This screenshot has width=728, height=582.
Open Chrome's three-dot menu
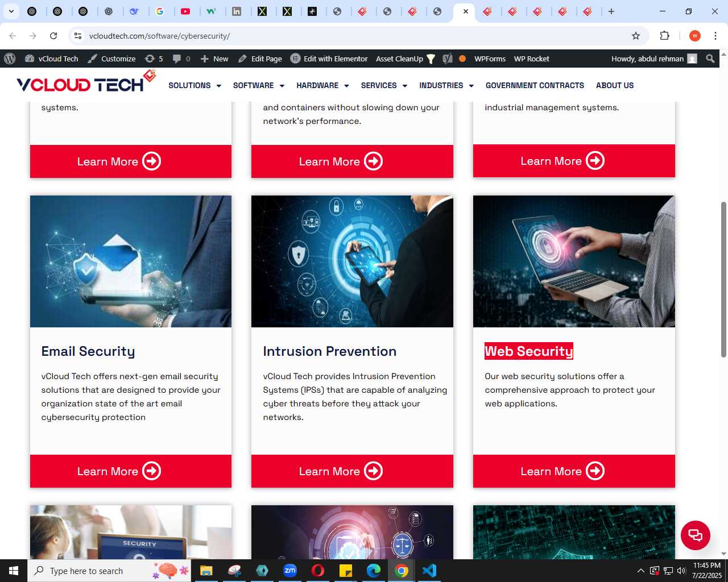pyautogui.click(x=715, y=36)
